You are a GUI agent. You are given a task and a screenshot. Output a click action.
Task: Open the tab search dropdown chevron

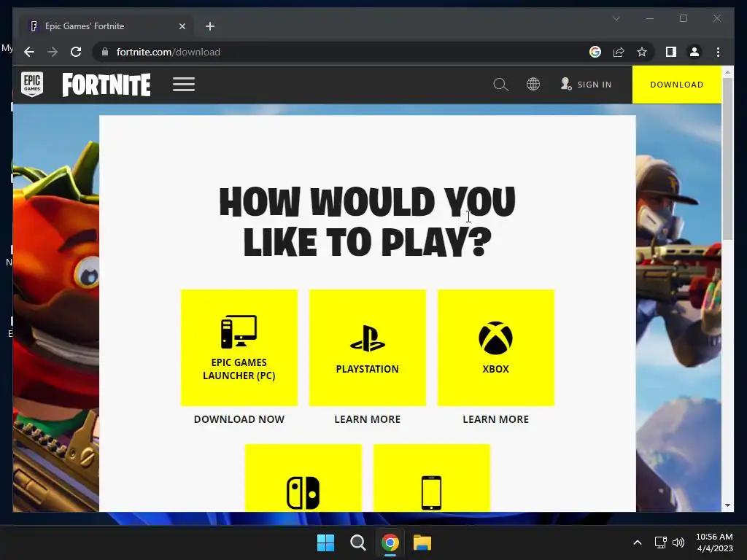(x=616, y=18)
